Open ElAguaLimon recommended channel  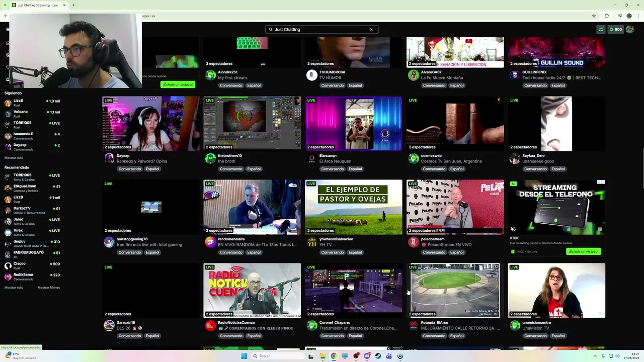[x=32, y=188]
